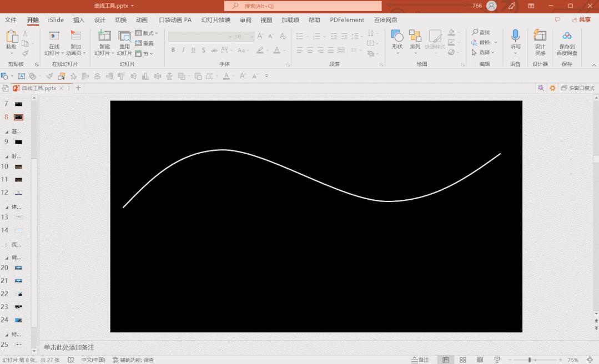Click Multi-window mode (多窗口模式) button
The width and height of the screenshot is (599, 364).
point(577,88)
